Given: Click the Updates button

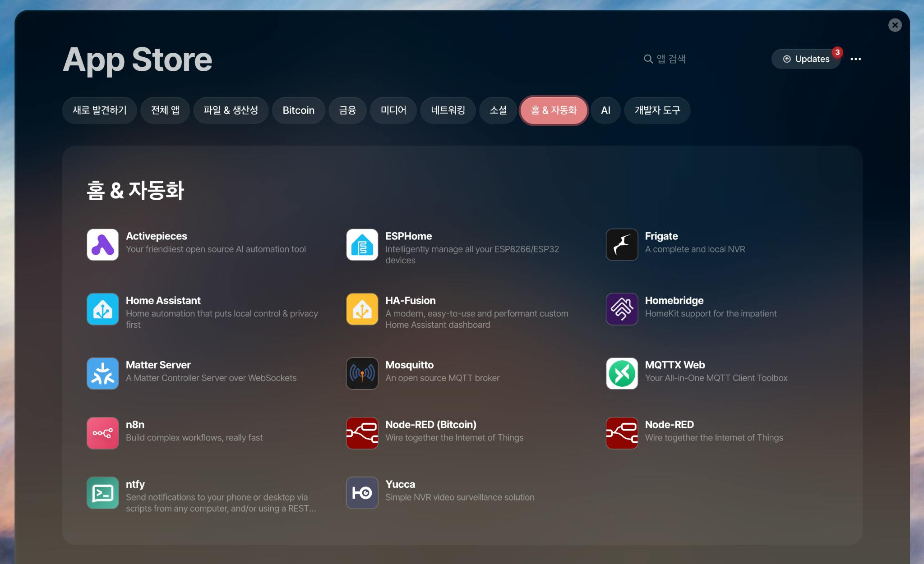Looking at the screenshot, I should pyautogui.click(x=806, y=59).
